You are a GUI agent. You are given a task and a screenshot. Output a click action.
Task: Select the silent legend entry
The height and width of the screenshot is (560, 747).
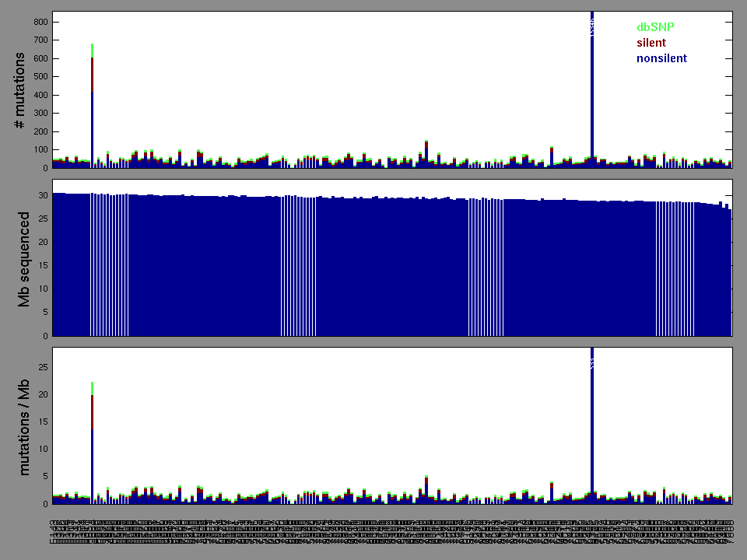[x=651, y=43]
